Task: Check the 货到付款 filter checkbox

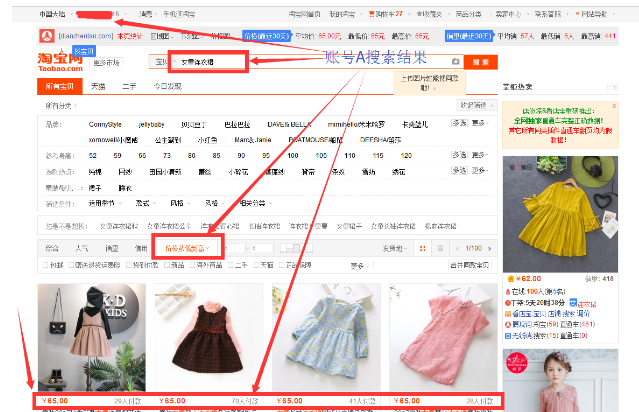Action: (129, 266)
